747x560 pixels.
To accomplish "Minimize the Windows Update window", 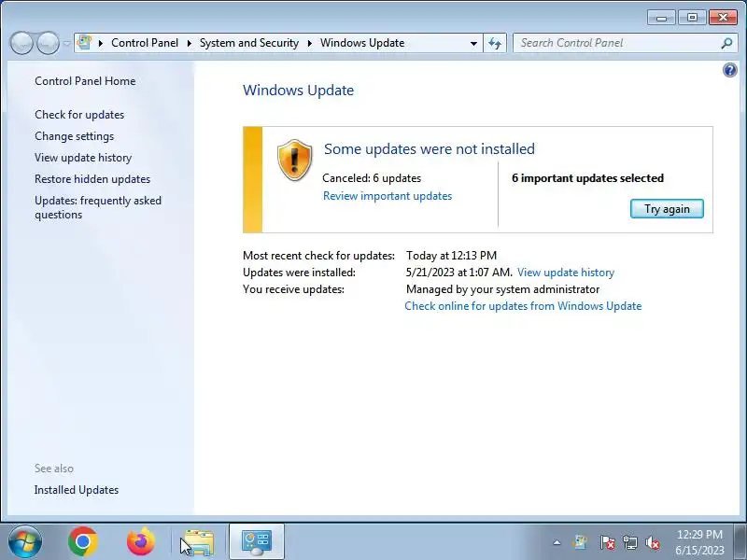I will (x=661, y=18).
